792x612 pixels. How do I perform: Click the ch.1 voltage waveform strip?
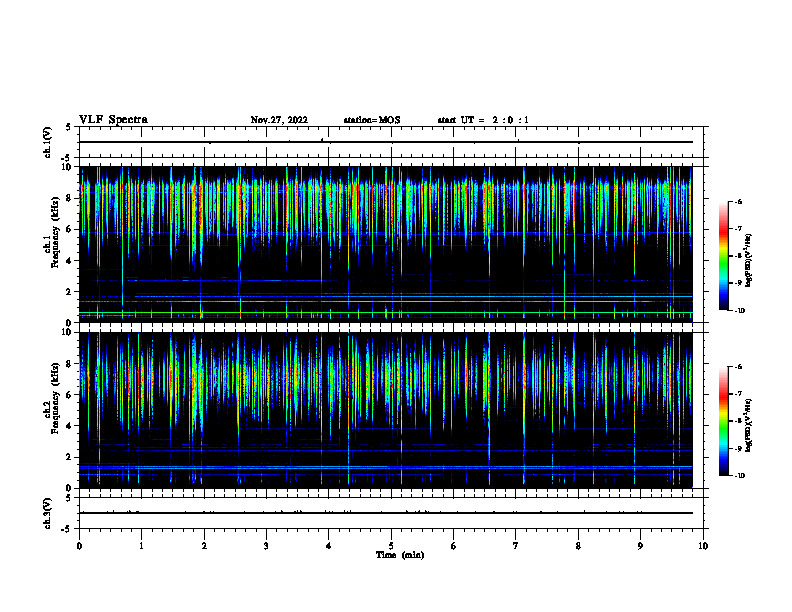tap(391, 142)
